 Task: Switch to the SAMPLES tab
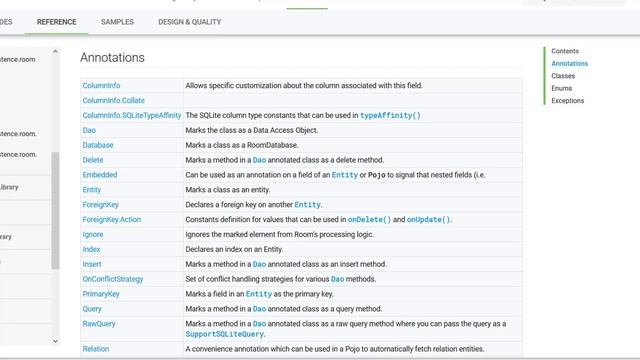tap(117, 22)
